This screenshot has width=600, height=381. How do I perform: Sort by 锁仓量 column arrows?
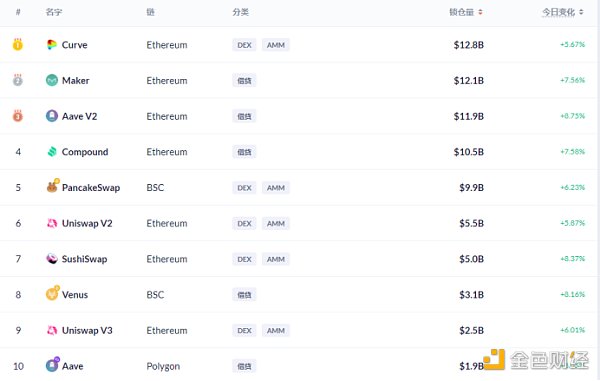[x=480, y=12]
